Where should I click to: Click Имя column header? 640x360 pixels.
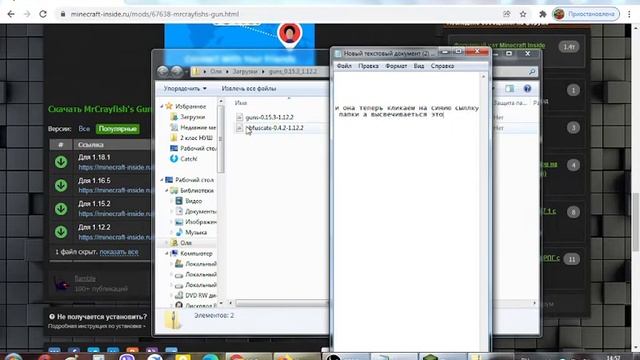point(241,103)
